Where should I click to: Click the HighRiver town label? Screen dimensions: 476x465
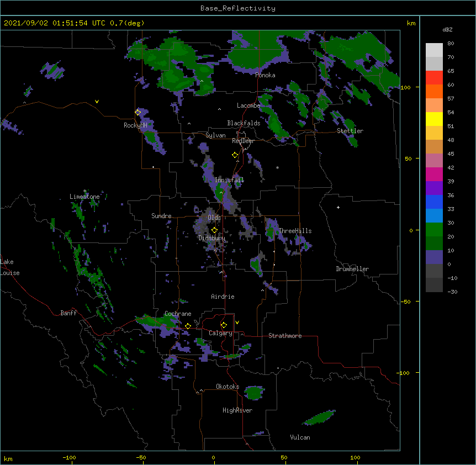point(237,410)
